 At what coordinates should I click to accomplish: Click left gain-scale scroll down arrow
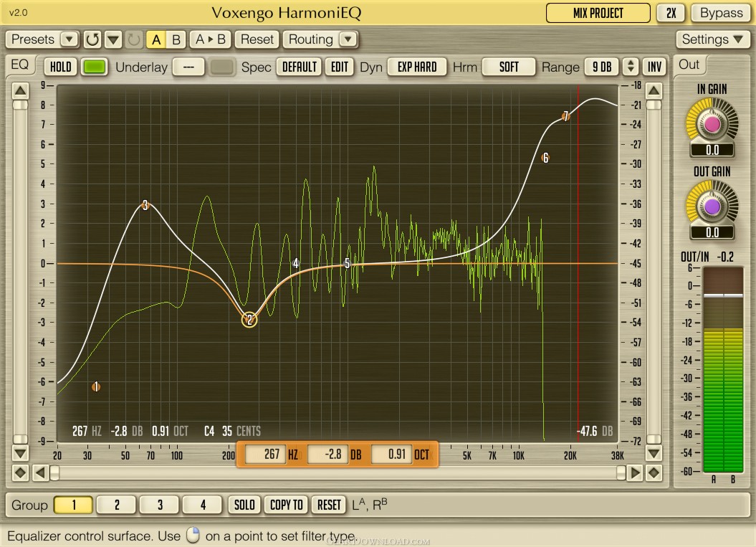pyautogui.click(x=20, y=453)
